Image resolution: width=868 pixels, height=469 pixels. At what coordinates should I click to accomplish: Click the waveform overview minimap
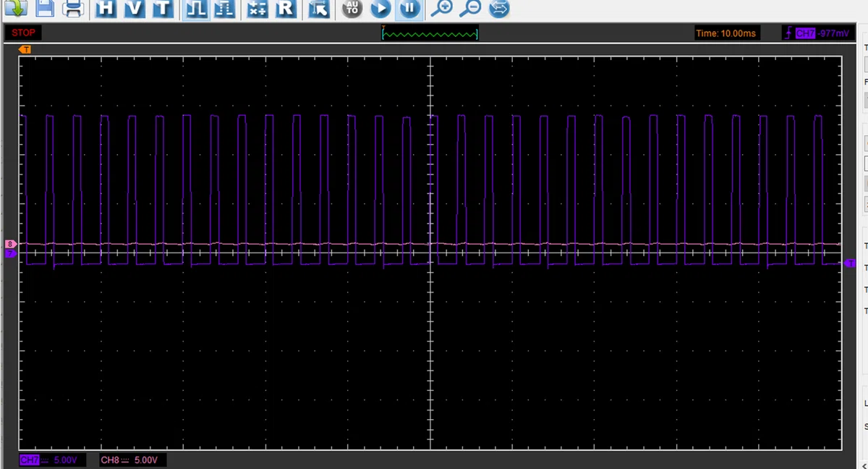point(430,33)
